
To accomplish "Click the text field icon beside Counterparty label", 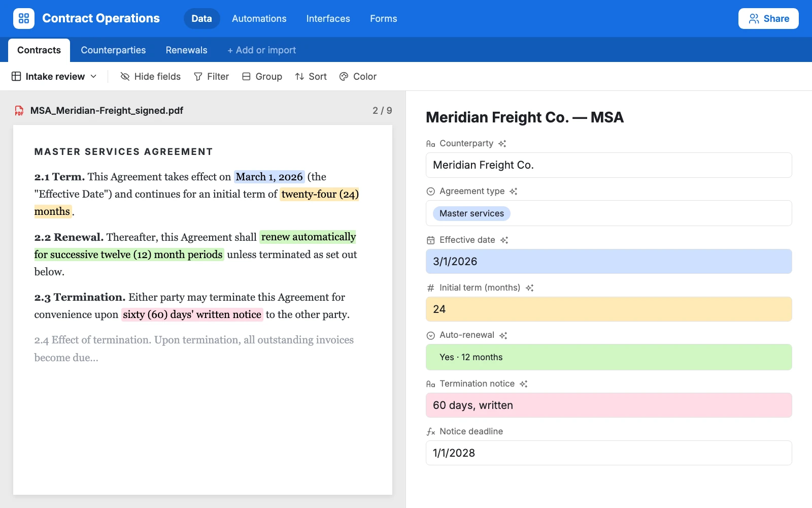I will (431, 144).
